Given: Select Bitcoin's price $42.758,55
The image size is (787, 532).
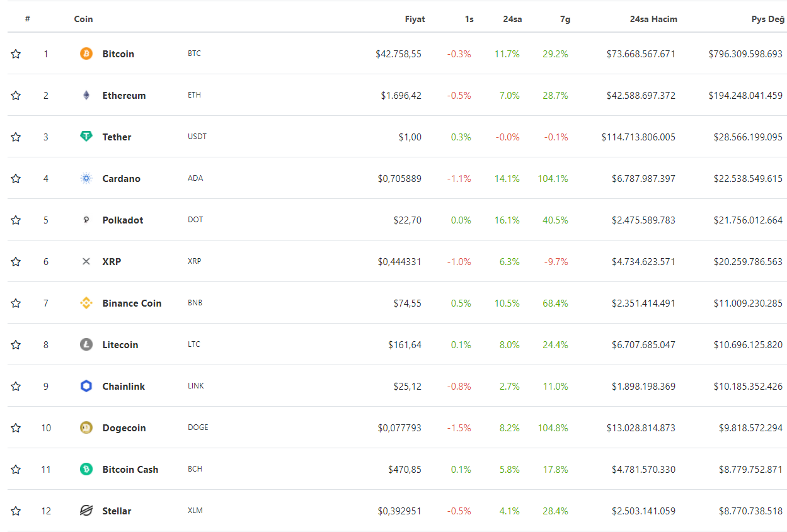Looking at the screenshot, I should 398,54.
